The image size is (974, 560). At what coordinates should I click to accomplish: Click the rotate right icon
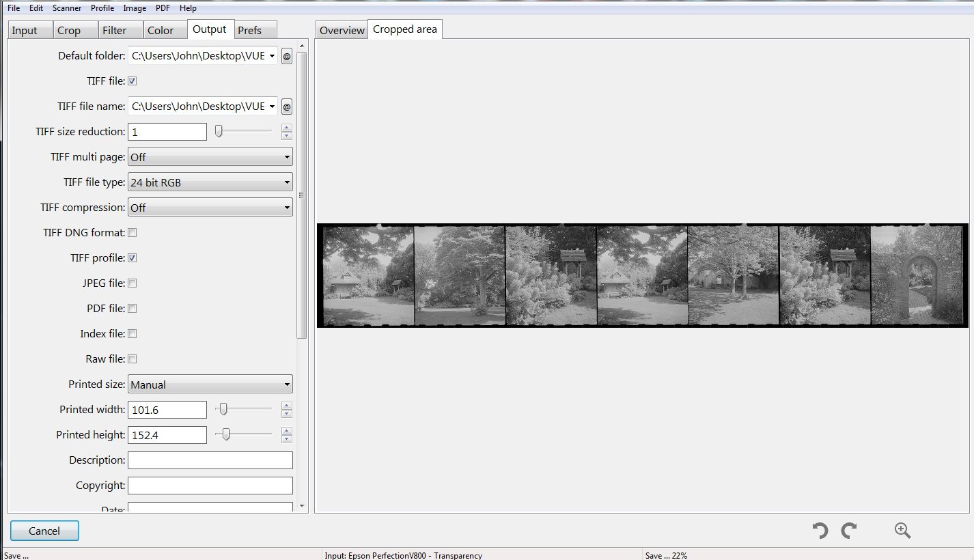[849, 531]
